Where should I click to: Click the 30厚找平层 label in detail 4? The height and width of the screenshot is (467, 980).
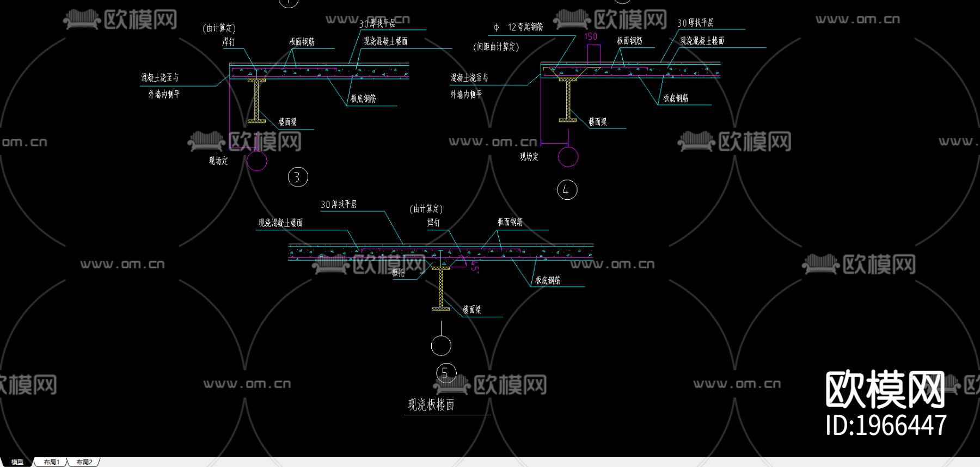(695, 23)
